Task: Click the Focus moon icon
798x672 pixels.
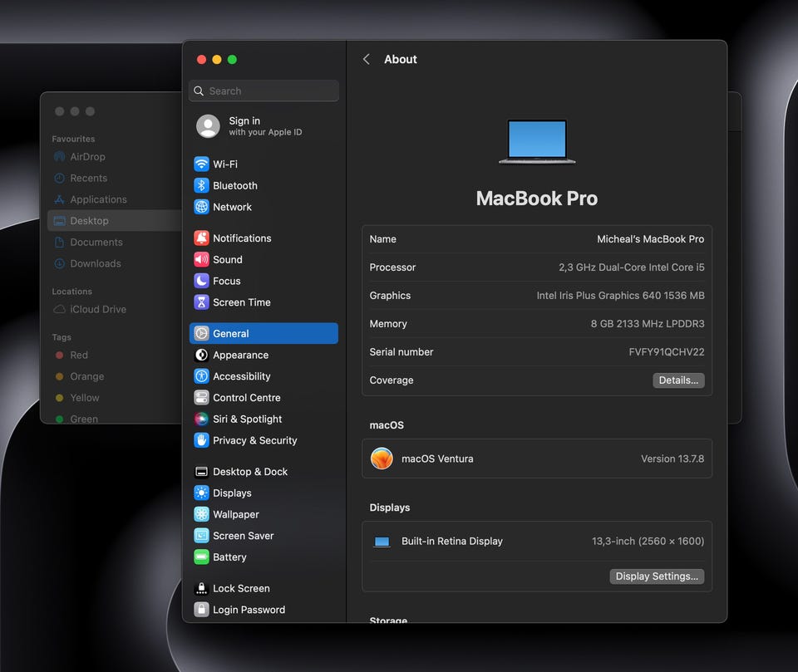Action: (201, 282)
